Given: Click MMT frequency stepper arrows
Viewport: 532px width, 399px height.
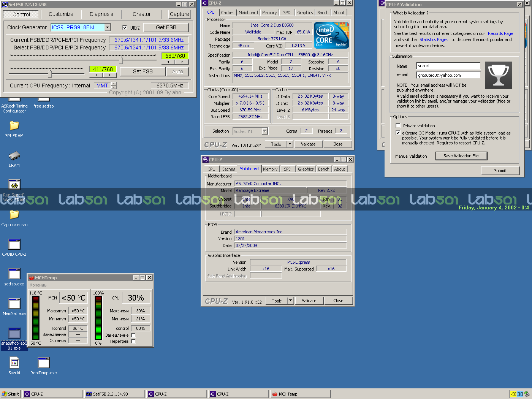Looking at the screenshot, I should point(114,85).
